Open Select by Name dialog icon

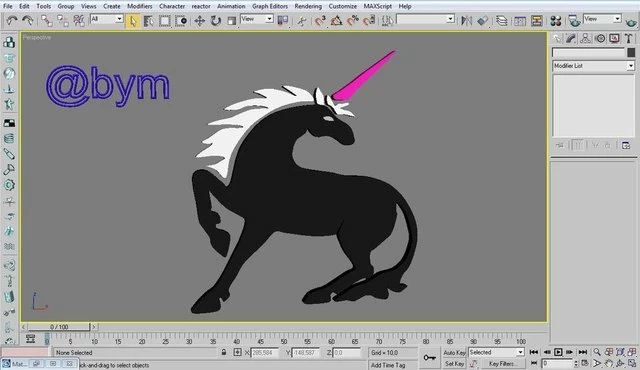click(x=149, y=21)
